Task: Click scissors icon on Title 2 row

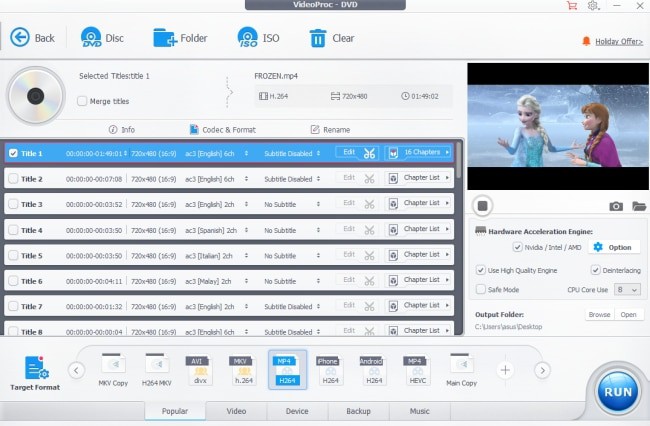Action: [x=369, y=179]
